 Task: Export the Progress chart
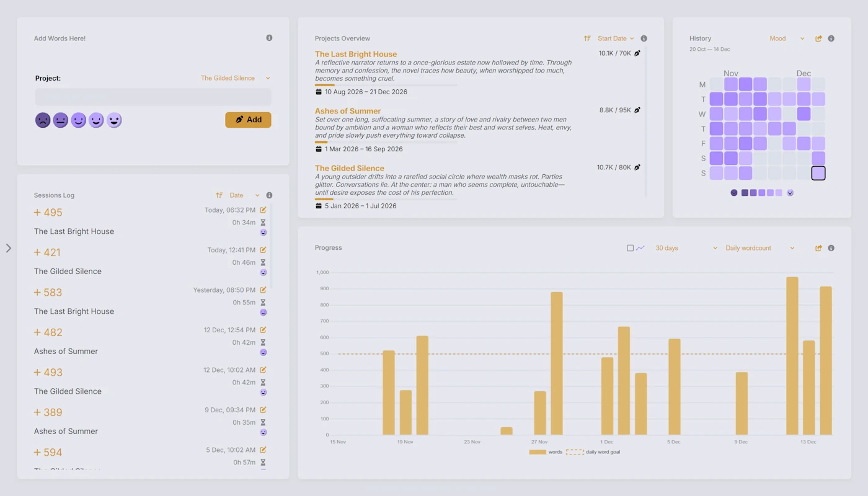[x=817, y=247]
